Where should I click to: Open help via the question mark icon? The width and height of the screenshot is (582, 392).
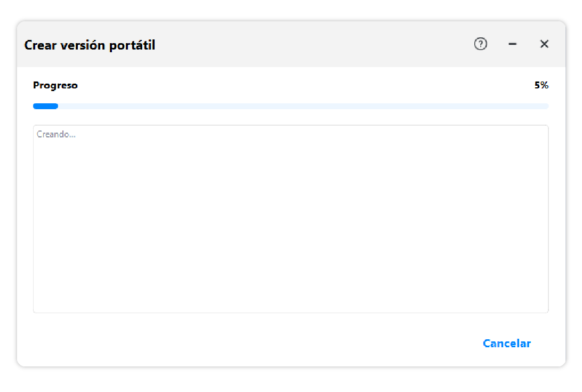point(481,44)
